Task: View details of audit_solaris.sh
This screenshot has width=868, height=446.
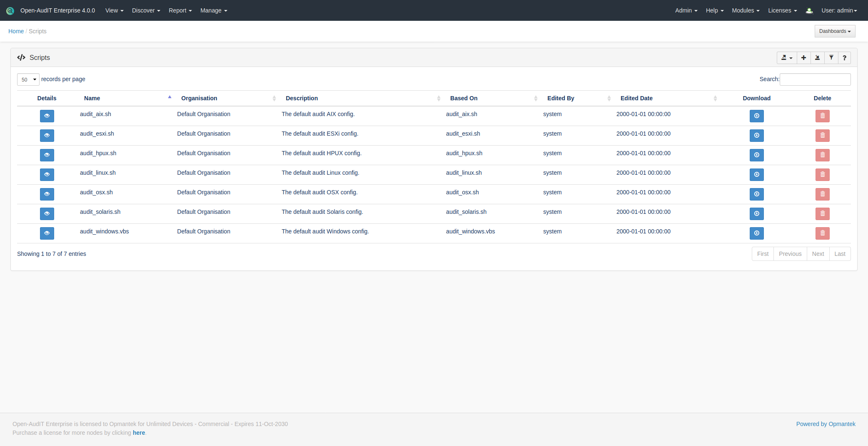Action: [47, 214]
